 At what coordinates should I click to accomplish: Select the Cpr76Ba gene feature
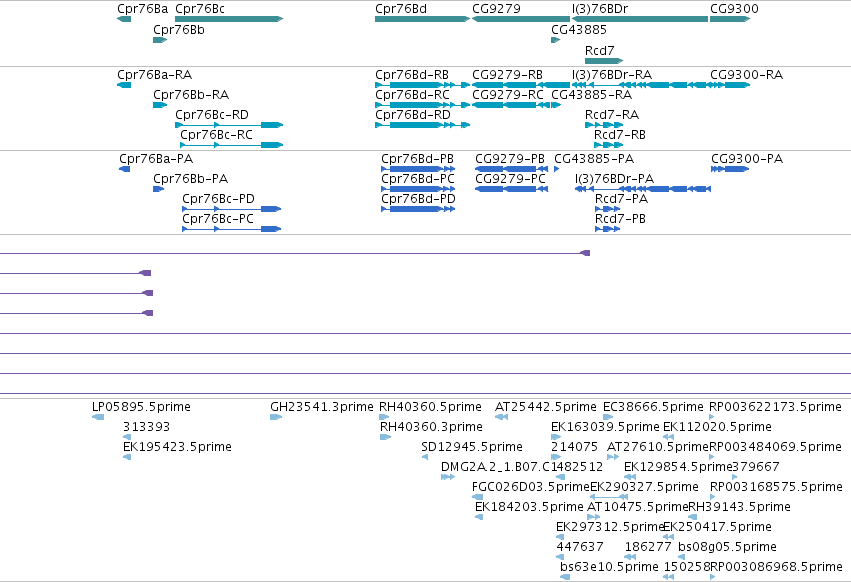[124, 19]
